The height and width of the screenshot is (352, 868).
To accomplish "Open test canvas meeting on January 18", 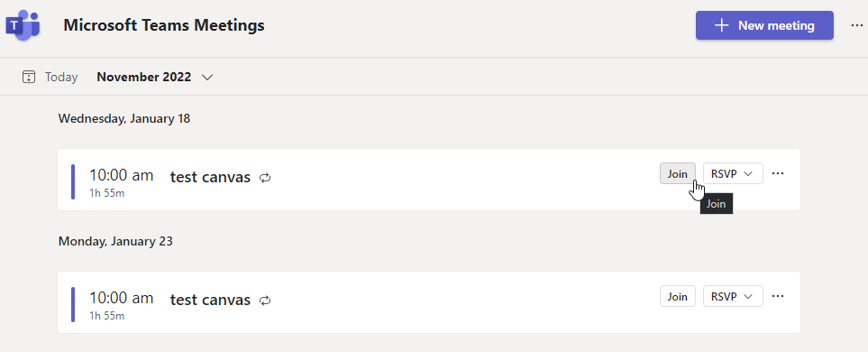I will coord(210,178).
